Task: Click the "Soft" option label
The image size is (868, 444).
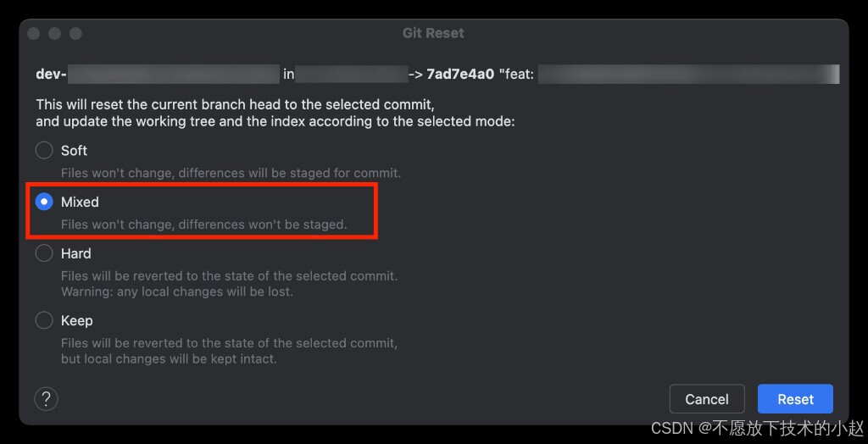Action: coord(75,151)
